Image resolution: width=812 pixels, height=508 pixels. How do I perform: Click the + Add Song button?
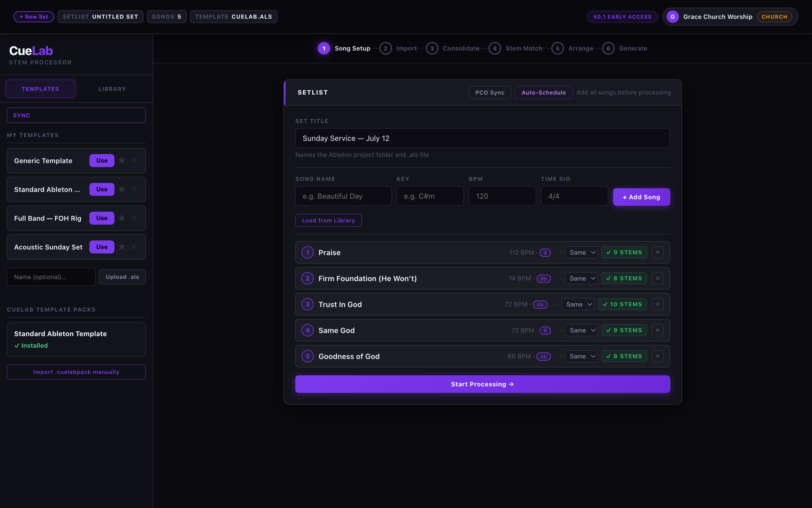[641, 197]
